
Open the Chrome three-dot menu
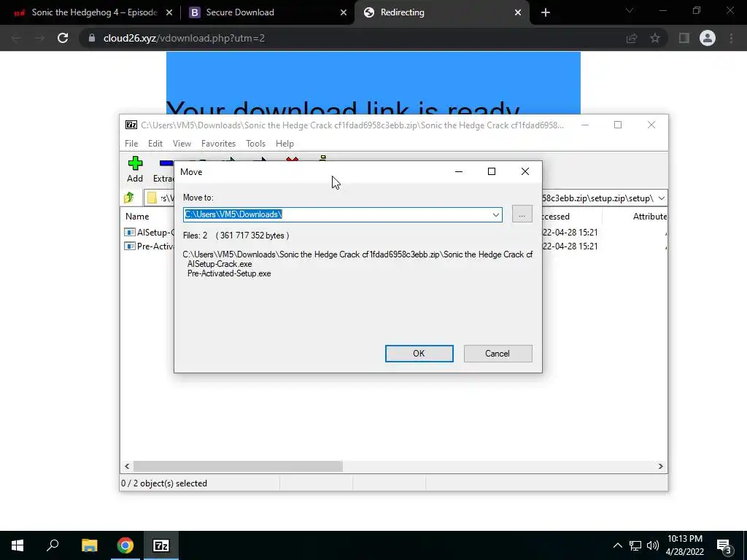pos(731,38)
